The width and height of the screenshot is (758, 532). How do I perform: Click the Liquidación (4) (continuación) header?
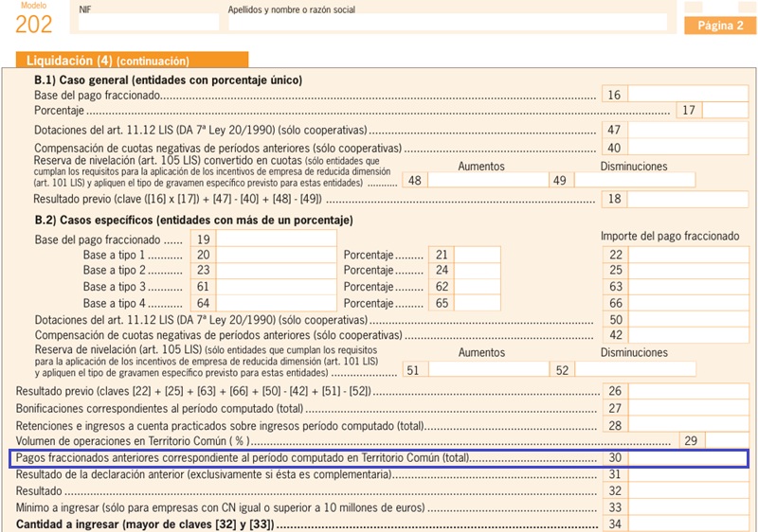[132, 60]
